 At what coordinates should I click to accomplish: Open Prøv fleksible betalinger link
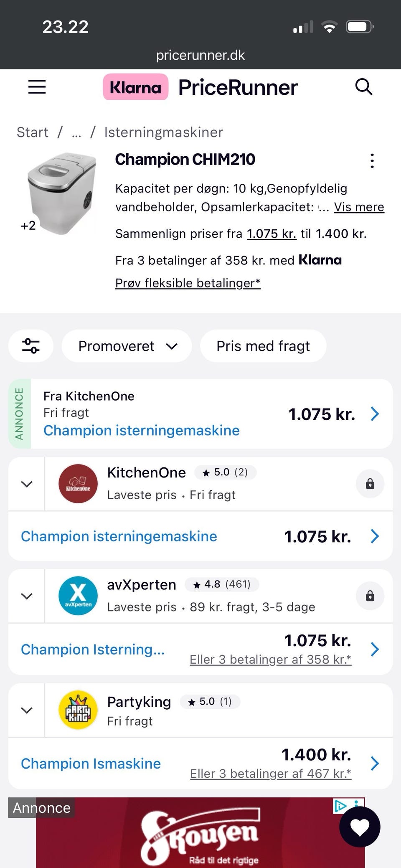[x=188, y=283]
